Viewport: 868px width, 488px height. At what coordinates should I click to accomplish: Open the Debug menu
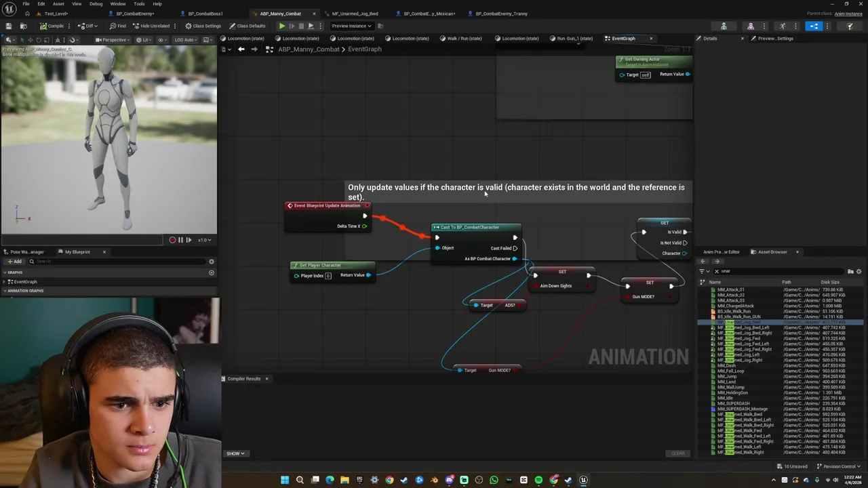coord(96,3)
